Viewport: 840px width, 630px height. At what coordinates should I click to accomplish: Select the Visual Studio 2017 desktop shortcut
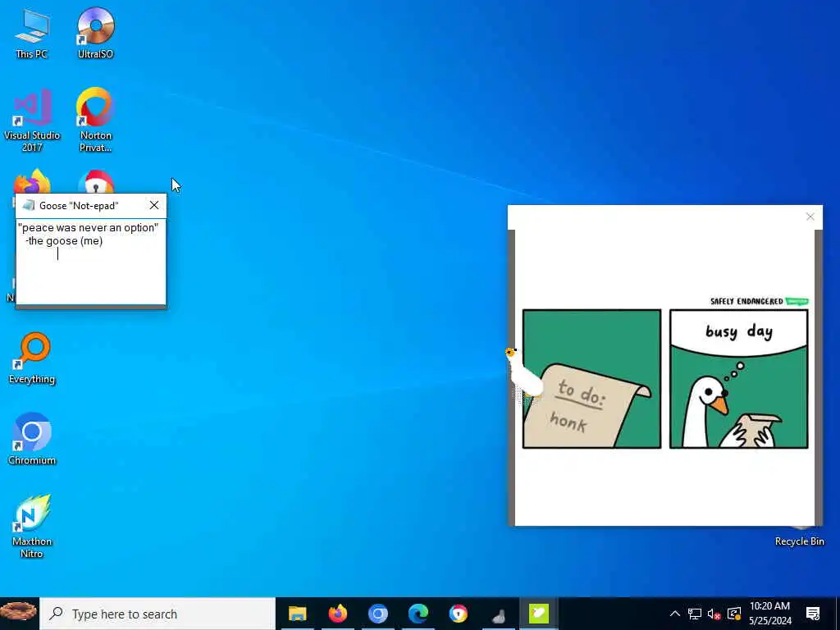pyautogui.click(x=32, y=120)
